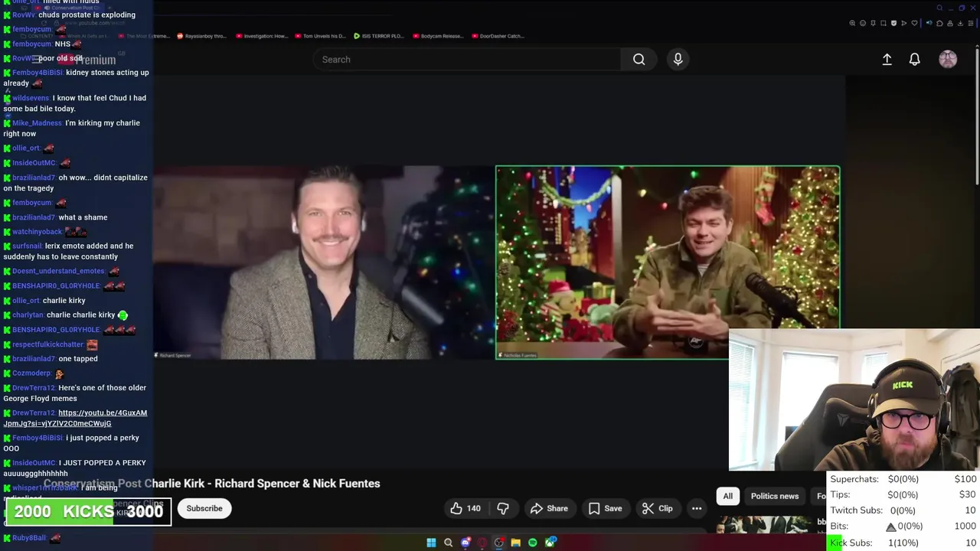
Task: Open the browser profile person icon
Action: (950, 23)
